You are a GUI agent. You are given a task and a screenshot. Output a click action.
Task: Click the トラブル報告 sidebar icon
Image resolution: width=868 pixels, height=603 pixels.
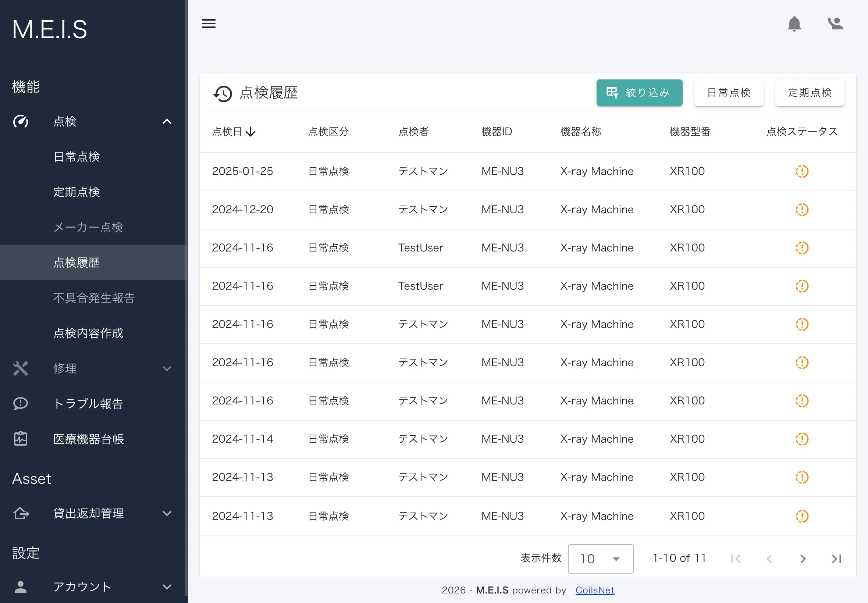pyautogui.click(x=20, y=403)
